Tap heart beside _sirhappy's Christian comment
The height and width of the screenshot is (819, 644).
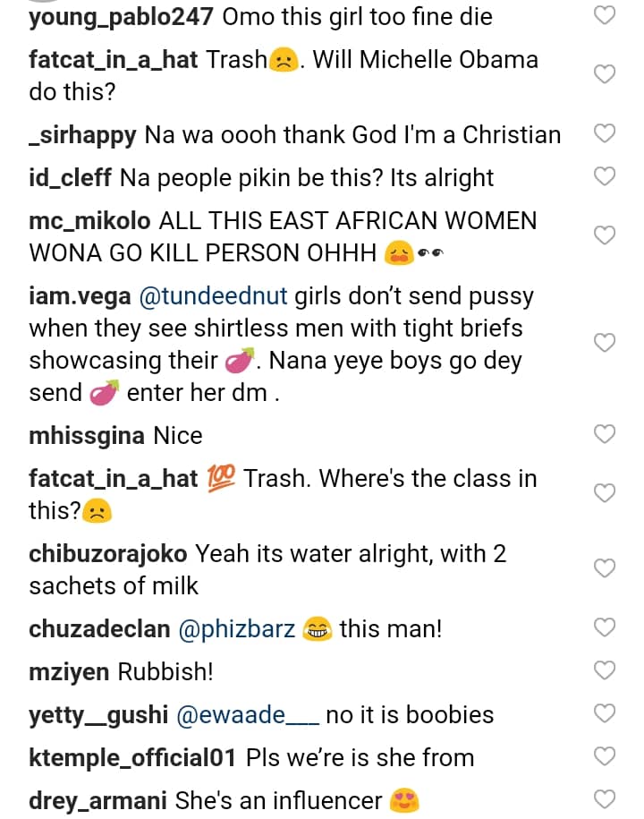click(x=606, y=134)
